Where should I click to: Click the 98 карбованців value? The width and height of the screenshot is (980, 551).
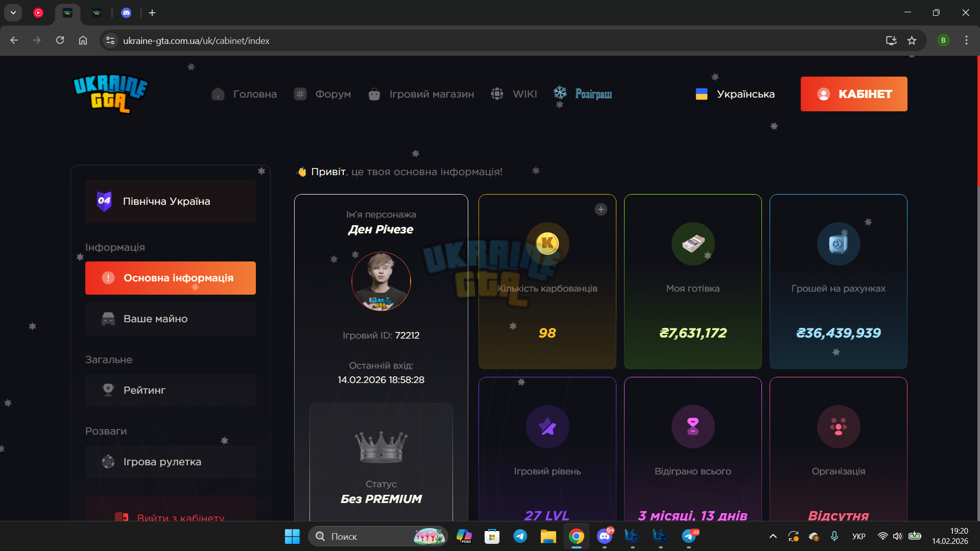coord(547,333)
